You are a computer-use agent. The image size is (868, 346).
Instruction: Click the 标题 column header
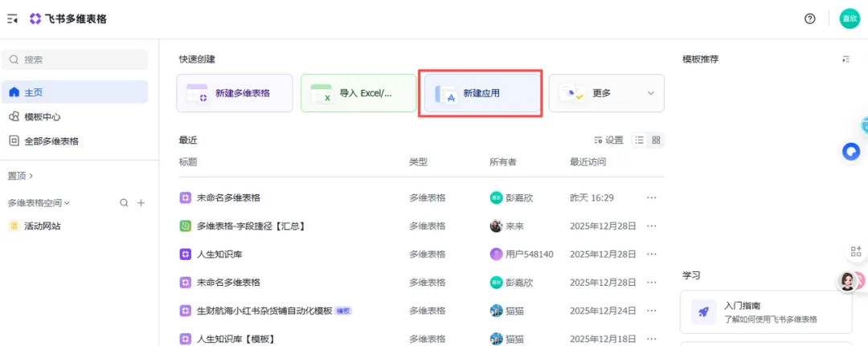point(188,162)
